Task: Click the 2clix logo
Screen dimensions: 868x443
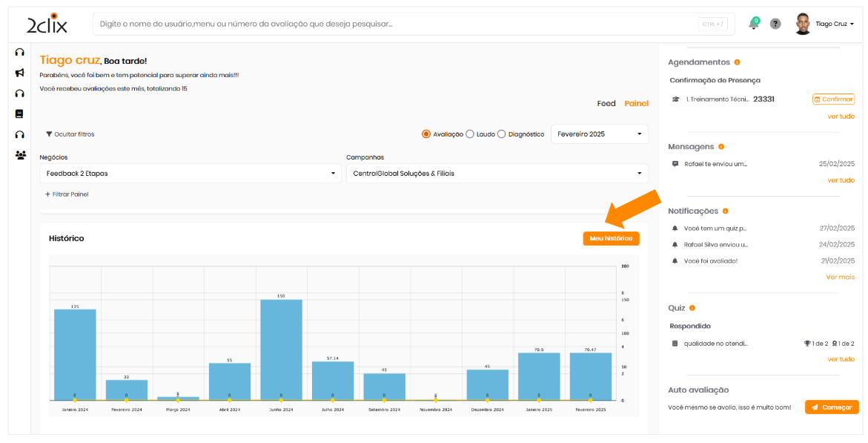Action: pyautogui.click(x=47, y=24)
